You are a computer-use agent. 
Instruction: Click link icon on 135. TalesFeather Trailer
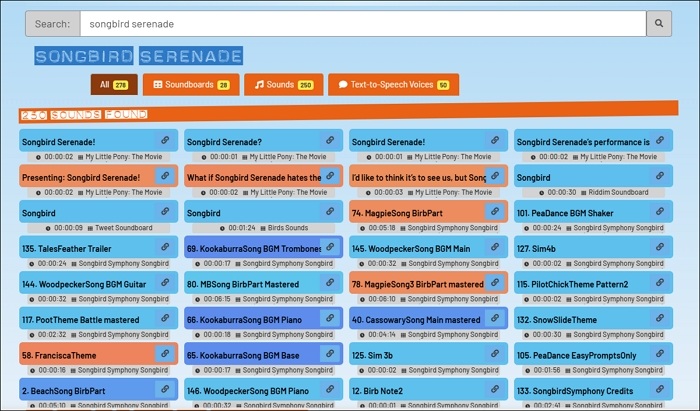(x=165, y=247)
